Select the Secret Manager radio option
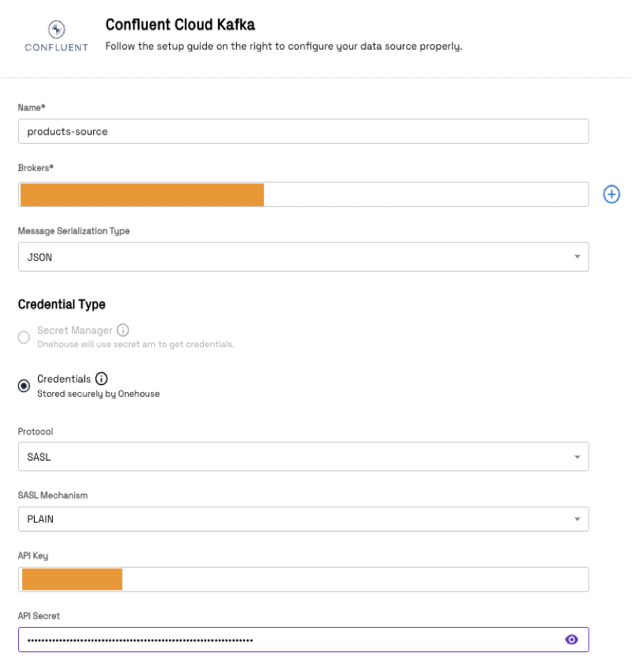This screenshot has height=672, width=632. 24,337
